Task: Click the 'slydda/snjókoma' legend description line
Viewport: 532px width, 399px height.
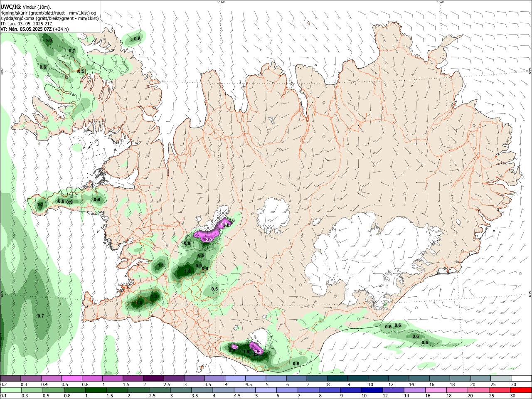Action: (49, 18)
